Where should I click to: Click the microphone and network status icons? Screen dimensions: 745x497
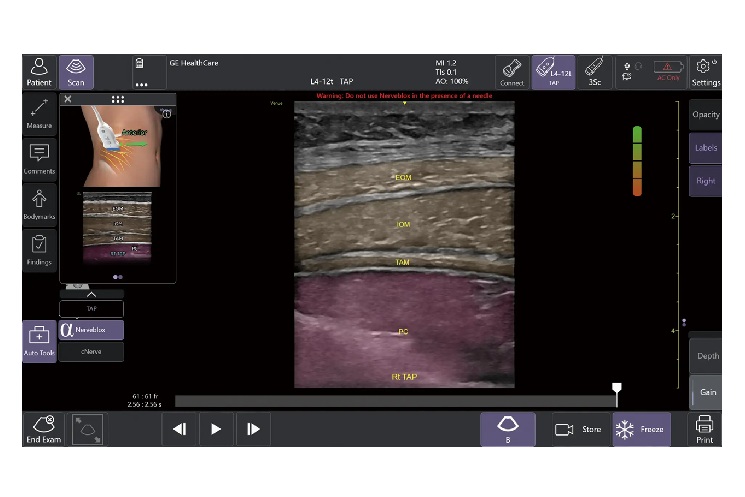(x=632, y=71)
